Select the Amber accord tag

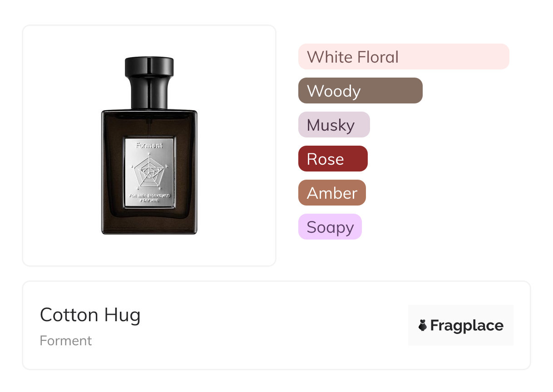(x=332, y=193)
